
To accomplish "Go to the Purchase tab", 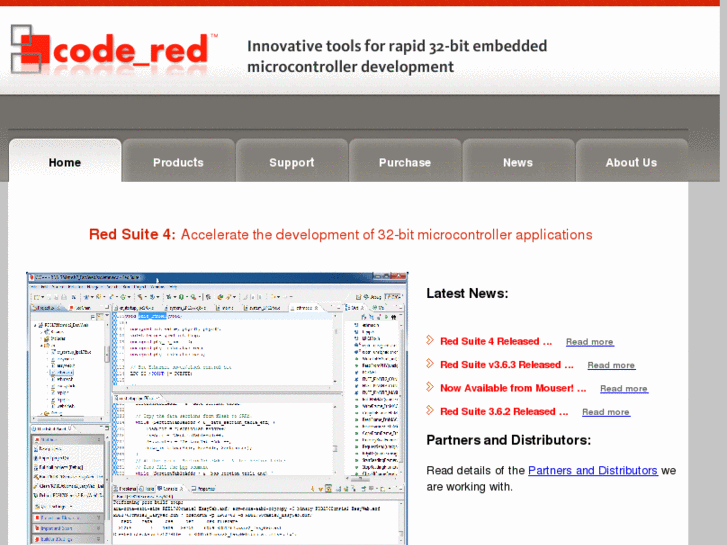I will [x=405, y=160].
